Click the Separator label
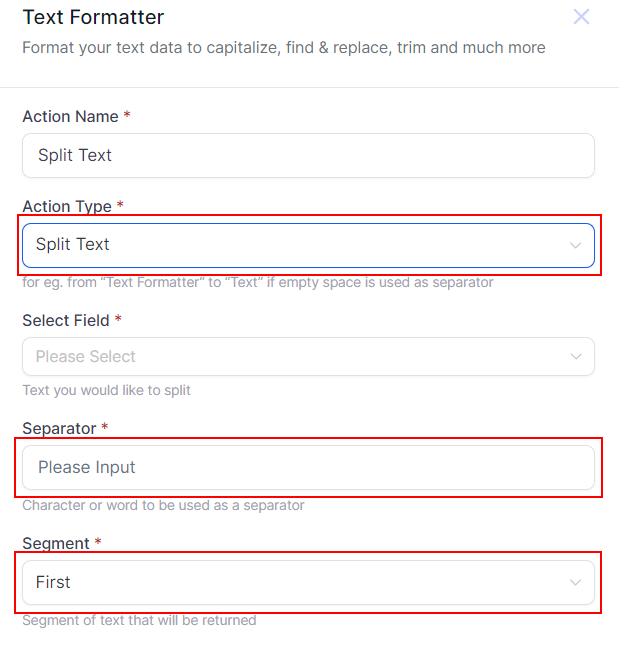This screenshot has width=619, height=650. tap(59, 429)
